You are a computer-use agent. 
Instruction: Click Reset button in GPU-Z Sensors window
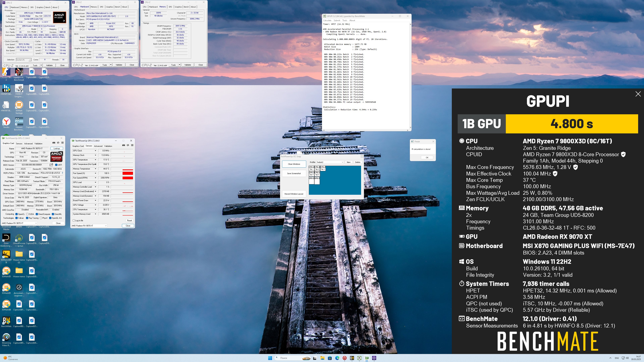[129, 221]
